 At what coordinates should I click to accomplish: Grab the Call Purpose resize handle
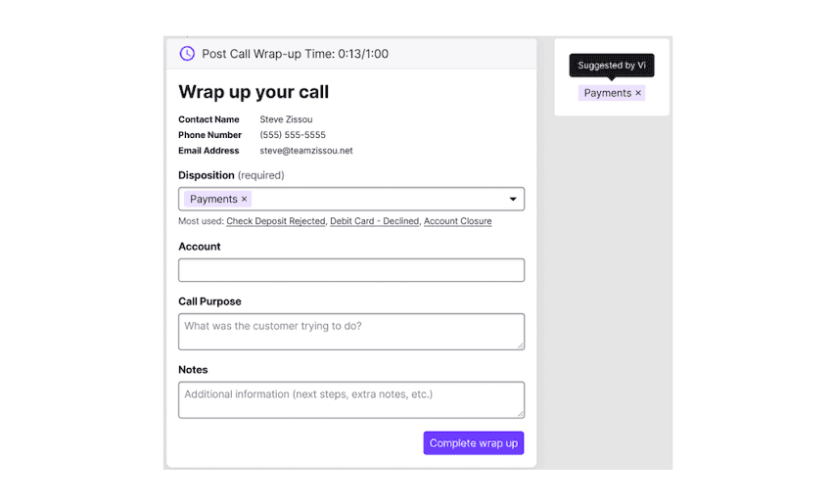tap(520, 344)
